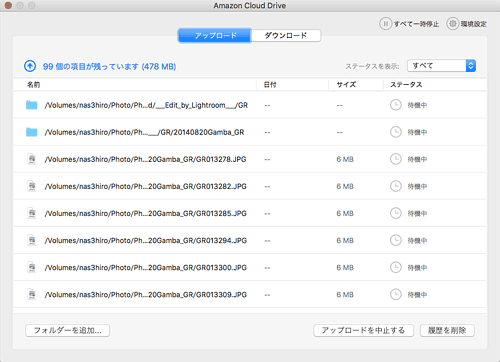The image size is (500, 362).
Task: Sort by the ステータス column header
Action: [x=406, y=85]
